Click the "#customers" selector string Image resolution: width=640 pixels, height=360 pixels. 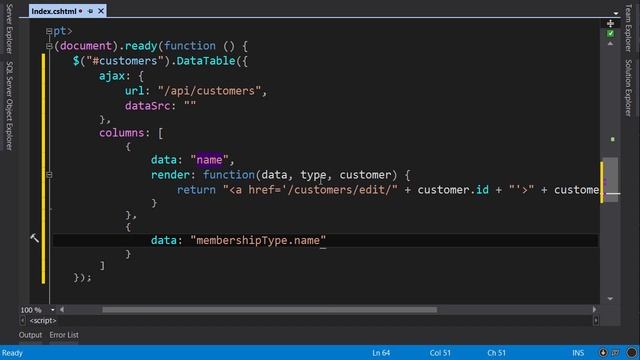125,61
